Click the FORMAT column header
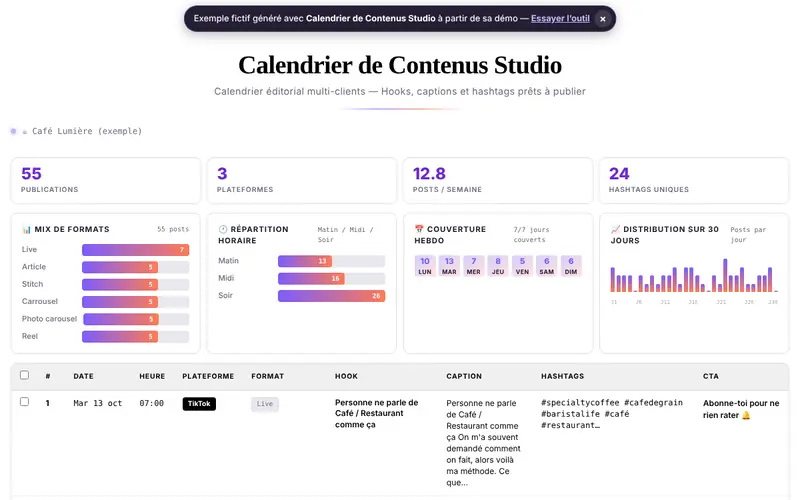Screen dimensions: 800x500 coord(267,376)
